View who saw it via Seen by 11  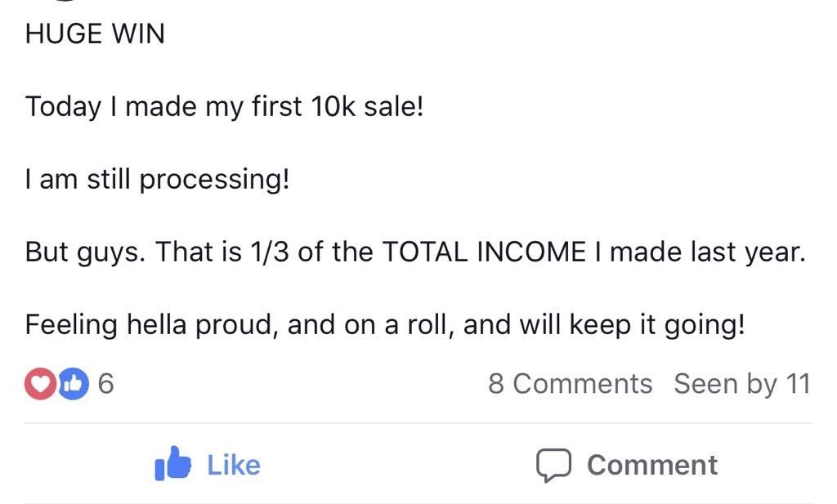(741, 384)
